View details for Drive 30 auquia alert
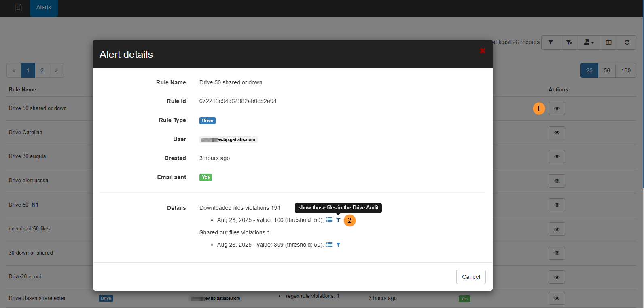This screenshot has width=644, height=308. [557, 156]
